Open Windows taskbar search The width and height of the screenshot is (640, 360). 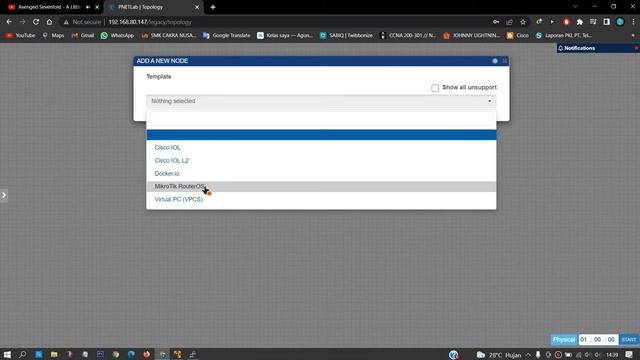23,354
